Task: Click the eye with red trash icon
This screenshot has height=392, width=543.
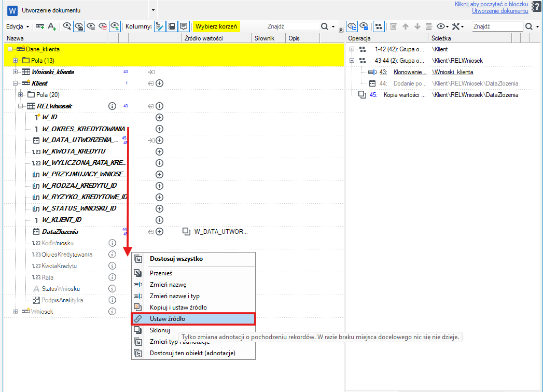Action: point(103,26)
